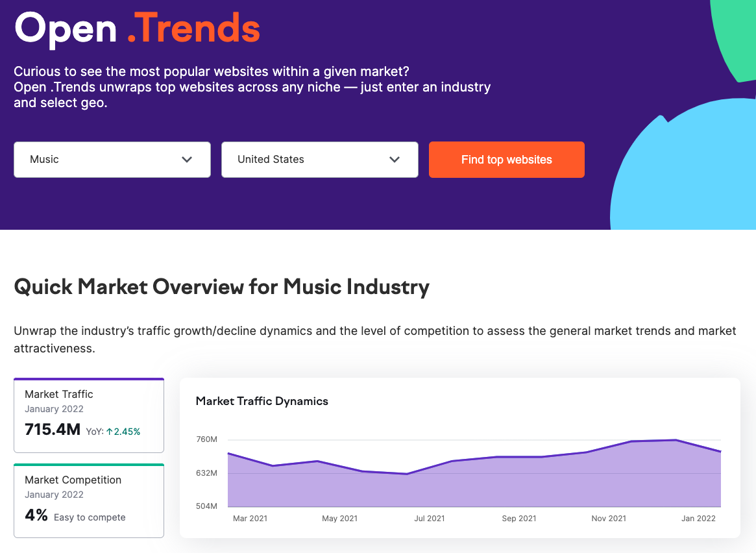Screen dimensions: 756x553
Task: Open the United States country dropdown
Action: coord(320,160)
